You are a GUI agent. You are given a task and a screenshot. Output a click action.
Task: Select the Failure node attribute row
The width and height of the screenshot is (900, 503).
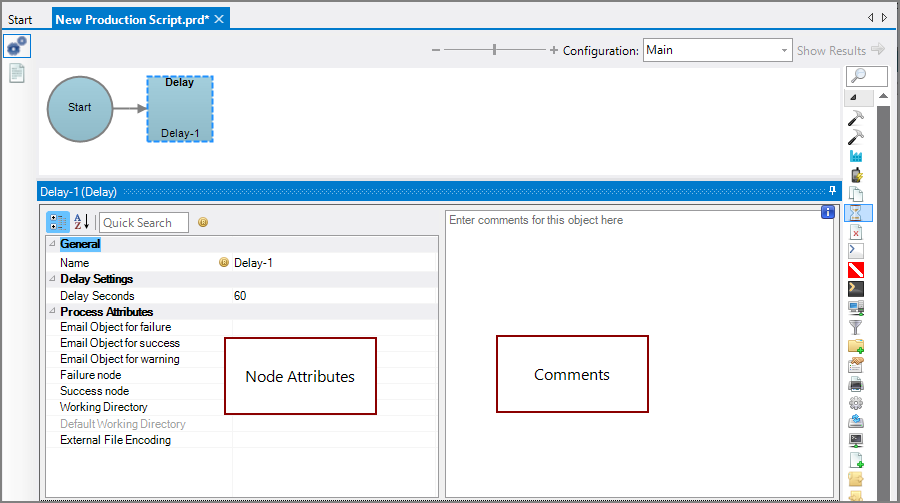(242, 375)
